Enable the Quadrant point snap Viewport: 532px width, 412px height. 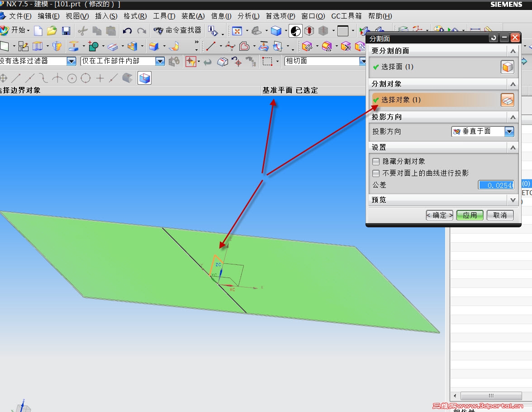pos(85,78)
